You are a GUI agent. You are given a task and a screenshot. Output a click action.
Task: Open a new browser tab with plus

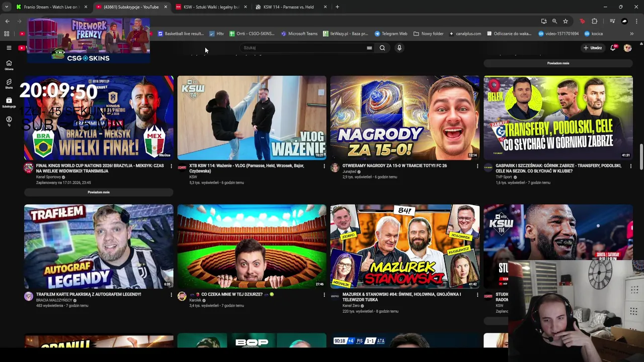coord(337,7)
